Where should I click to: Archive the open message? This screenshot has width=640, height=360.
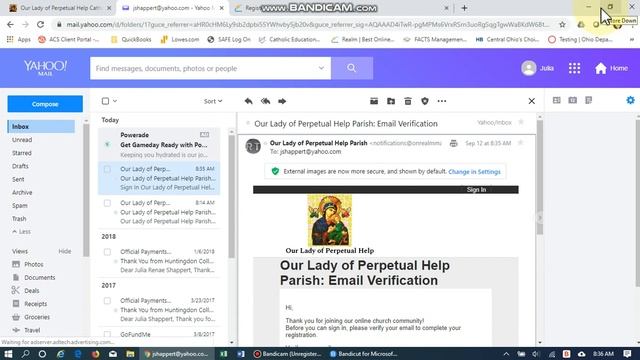coord(374,101)
